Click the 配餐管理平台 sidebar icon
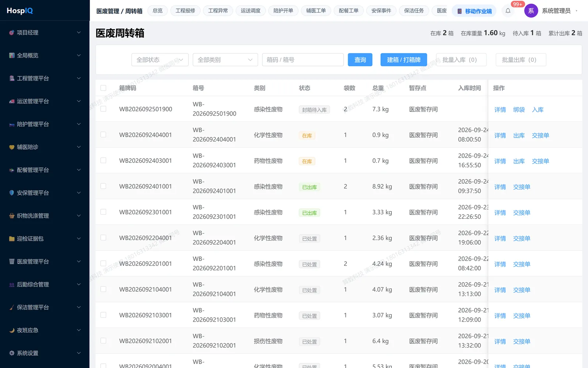The image size is (588, 368). click(12, 170)
